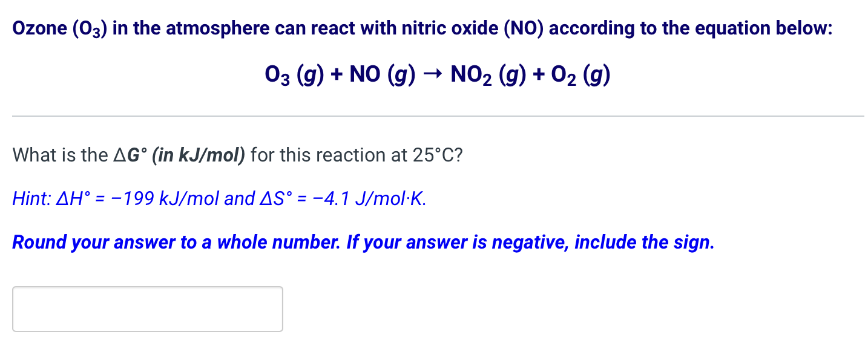Image resolution: width=868 pixels, height=352 pixels.
Task: Click inside the empty response box
Action: coord(147,308)
